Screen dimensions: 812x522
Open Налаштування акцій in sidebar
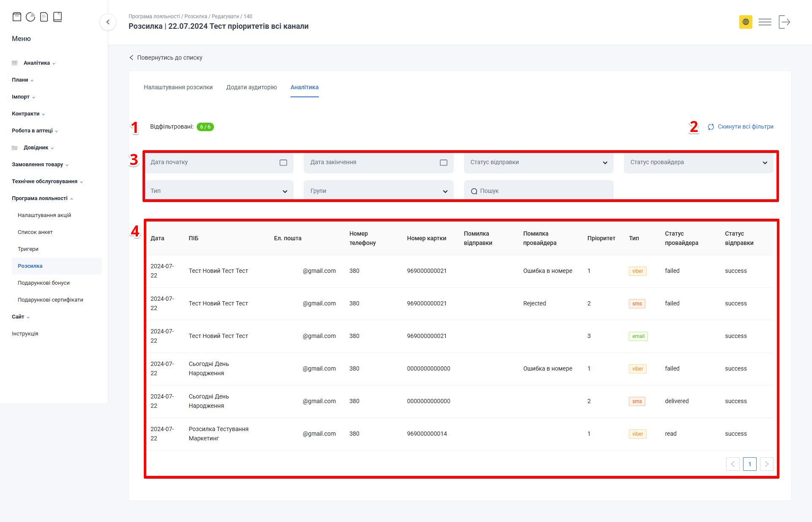[x=44, y=215]
